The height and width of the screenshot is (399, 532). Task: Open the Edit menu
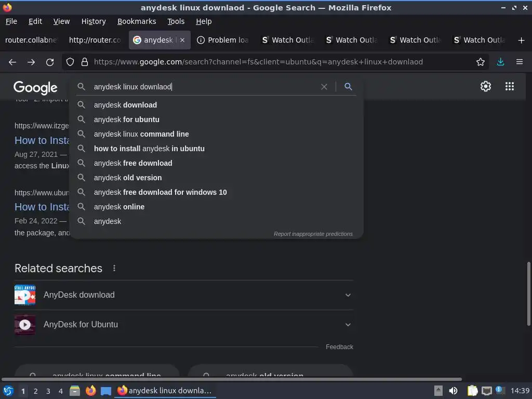click(x=35, y=21)
